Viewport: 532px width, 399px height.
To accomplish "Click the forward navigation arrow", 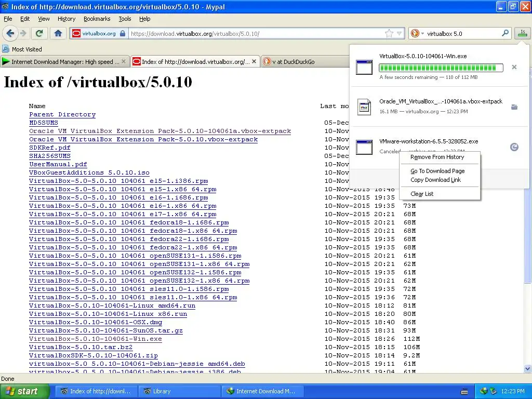I will pos(23,33).
